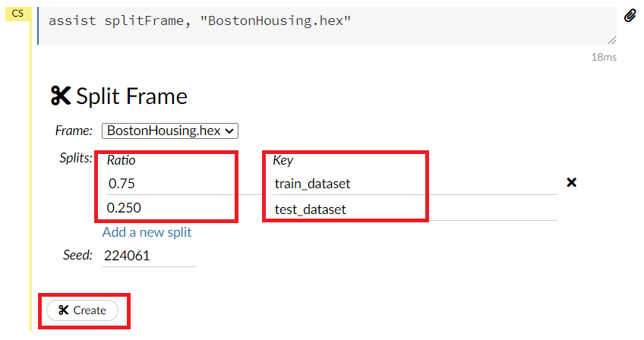
Task: Click the Seed label
Action: [x=77, y=255]
